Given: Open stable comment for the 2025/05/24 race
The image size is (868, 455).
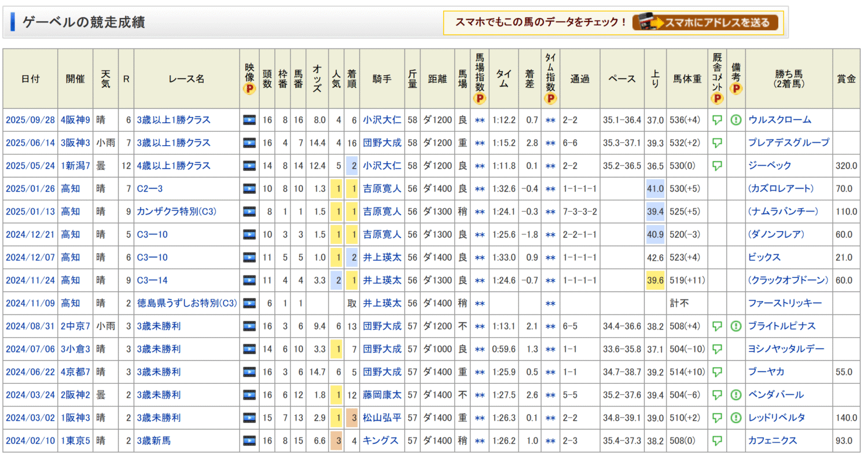Looking at the screenshot, I should click(718, 166).
